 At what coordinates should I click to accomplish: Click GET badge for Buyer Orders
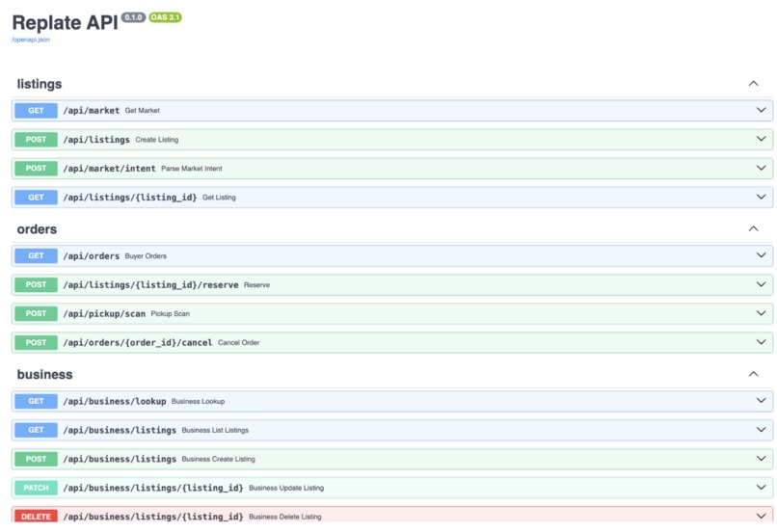coord(36,255)
